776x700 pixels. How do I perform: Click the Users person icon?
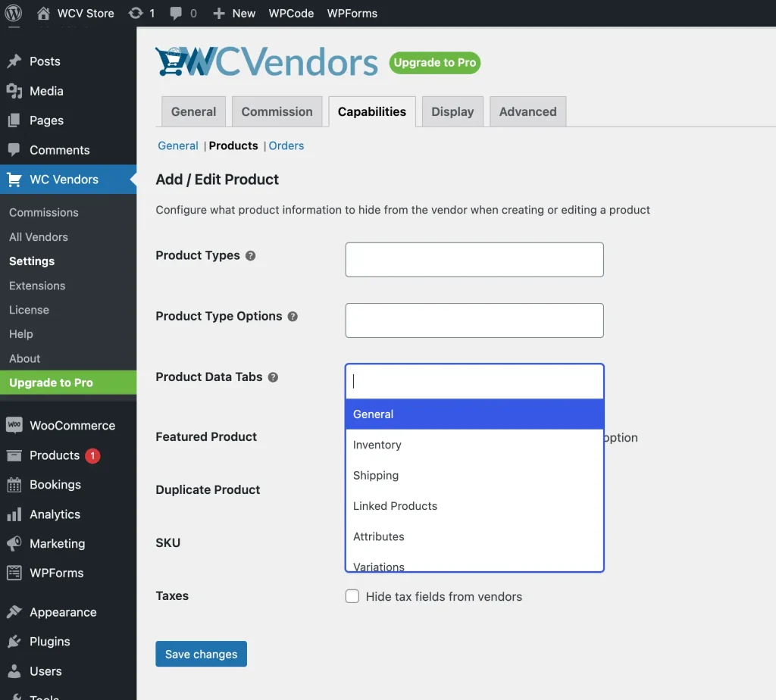click(14, 670)
